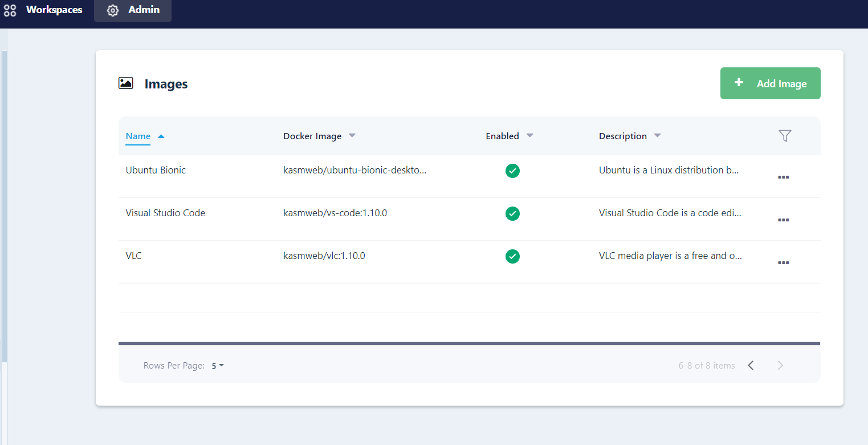
Task: Open the filter icon above the actions column
Action: point(785,136)
